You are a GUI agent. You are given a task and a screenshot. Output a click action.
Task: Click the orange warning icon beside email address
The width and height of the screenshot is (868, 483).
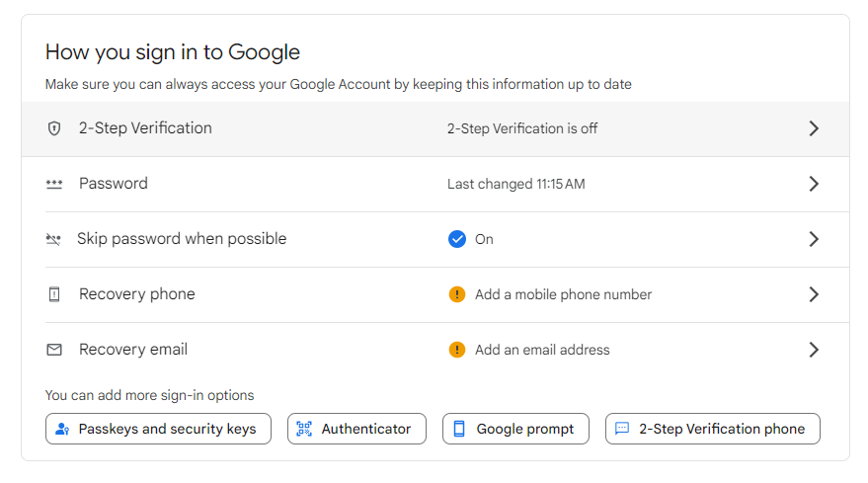(456, 350)
